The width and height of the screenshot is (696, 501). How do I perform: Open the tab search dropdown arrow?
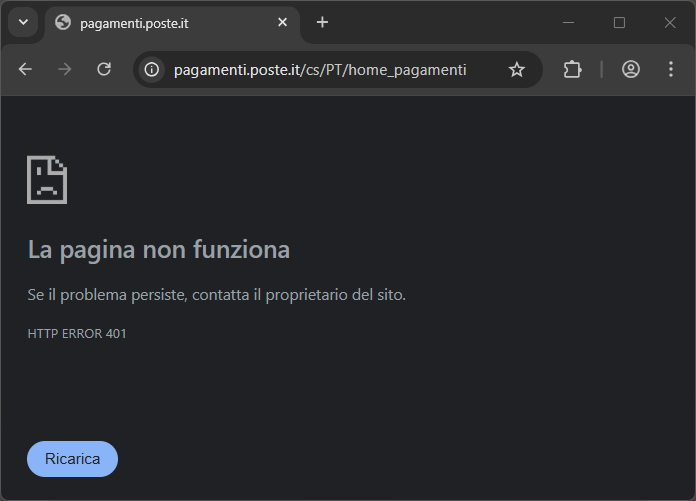(24, 22)
